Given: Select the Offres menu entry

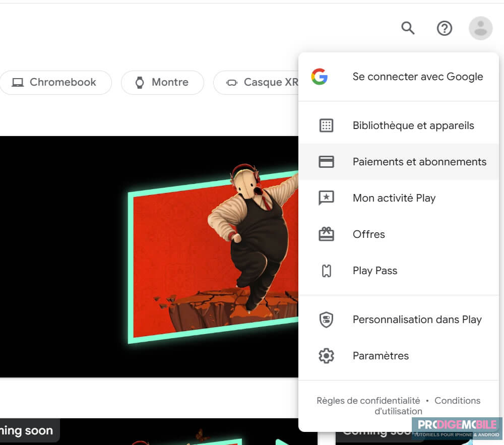Looking at the screenshot, I should coord(399,234).
